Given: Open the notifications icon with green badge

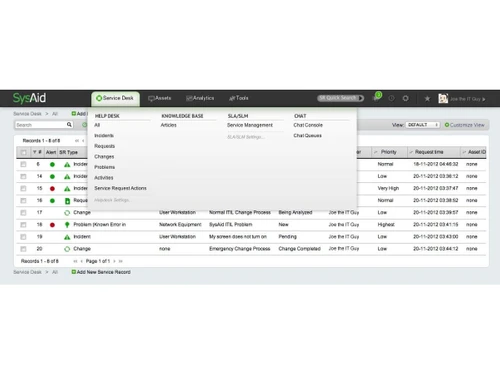Looking at the screenshot, I should 377,97.
